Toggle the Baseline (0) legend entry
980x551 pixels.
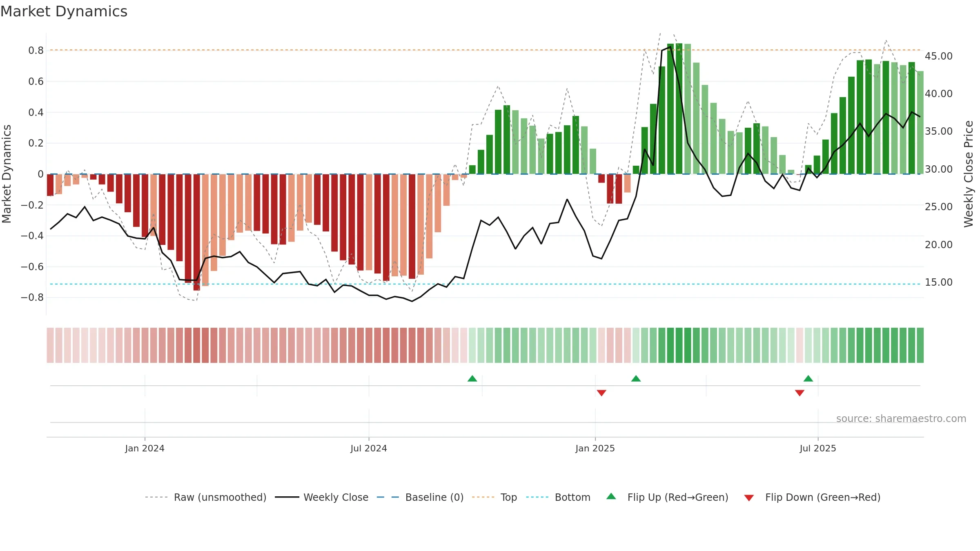[x=420, y=497]
